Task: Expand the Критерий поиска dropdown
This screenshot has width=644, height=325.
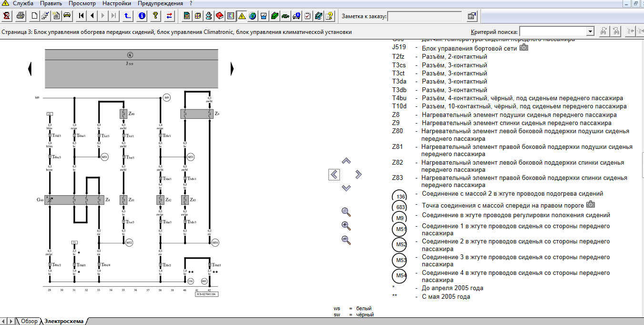Action: coord(590,31)
